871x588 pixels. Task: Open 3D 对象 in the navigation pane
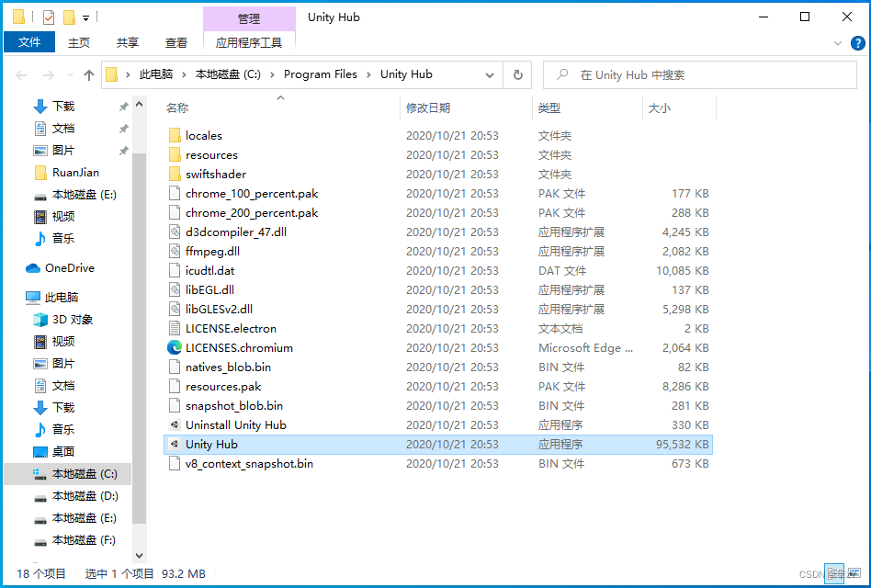click(x=73, y=320)
